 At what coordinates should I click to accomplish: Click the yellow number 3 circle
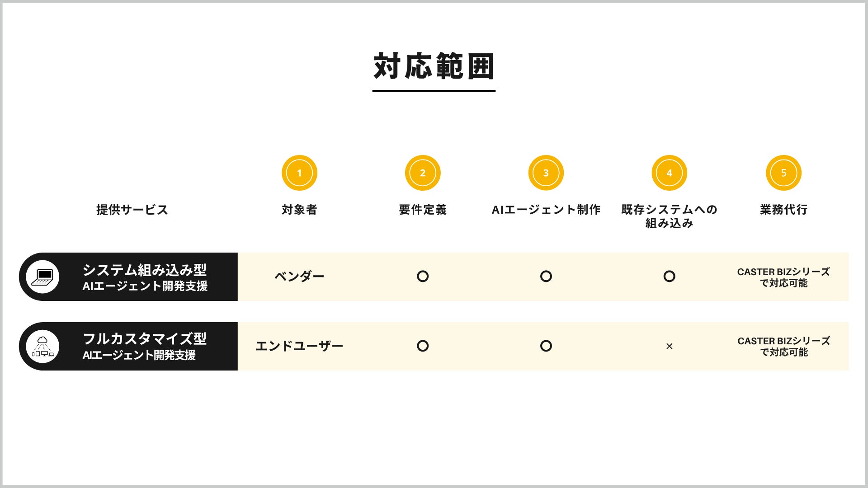pyautogui.click(x=546, y=173)
